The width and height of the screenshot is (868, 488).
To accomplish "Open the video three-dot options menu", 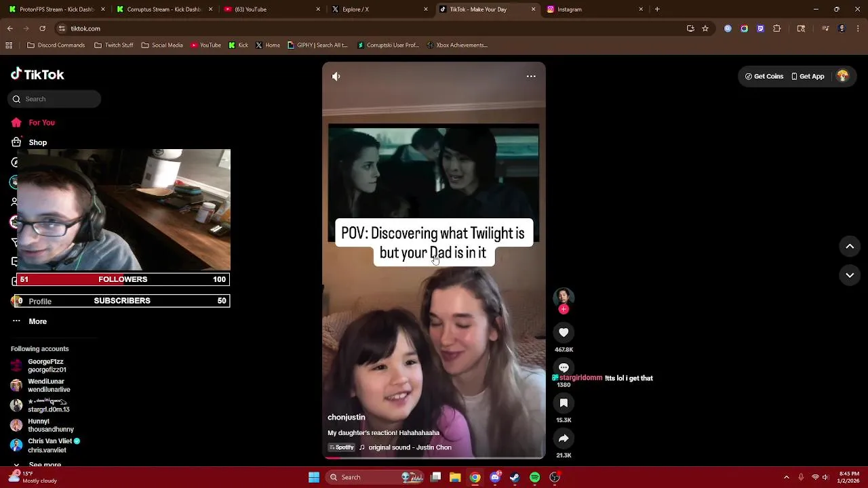I will coord(531,76).
